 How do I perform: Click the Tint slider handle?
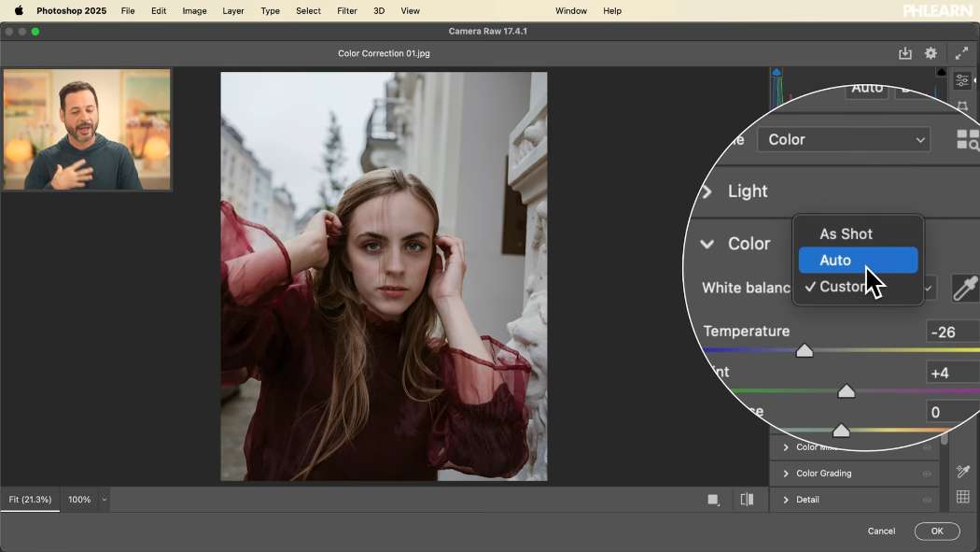point(847,391)
